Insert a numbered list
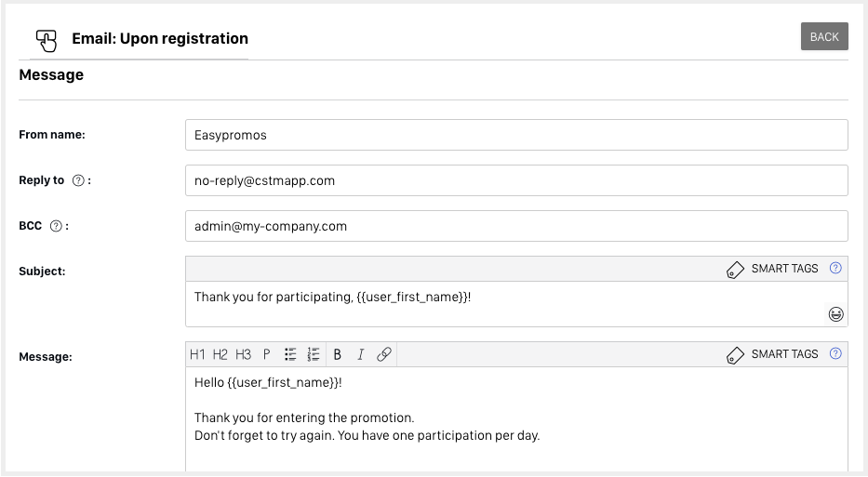Screen dimensions: 868x477 pyautogui.click(x=314, y=354)
